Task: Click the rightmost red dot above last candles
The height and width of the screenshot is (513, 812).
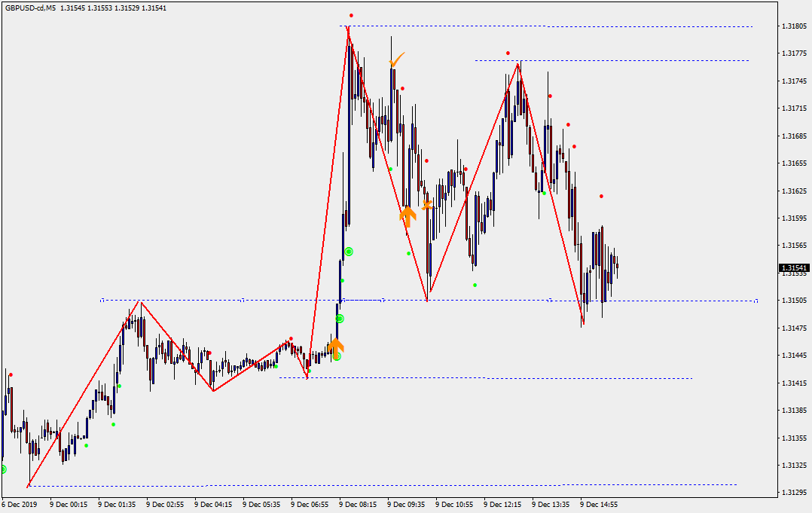Action: [601, 197]
